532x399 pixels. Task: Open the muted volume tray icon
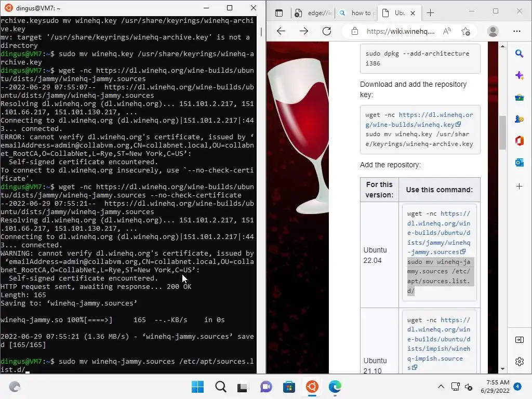point(469,387)
